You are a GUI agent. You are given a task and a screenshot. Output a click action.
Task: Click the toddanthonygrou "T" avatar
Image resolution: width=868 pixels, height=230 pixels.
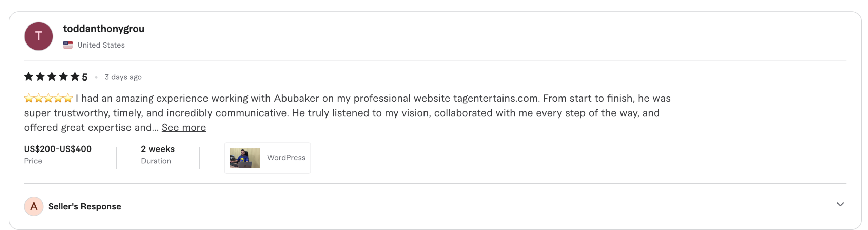(39, 36)
